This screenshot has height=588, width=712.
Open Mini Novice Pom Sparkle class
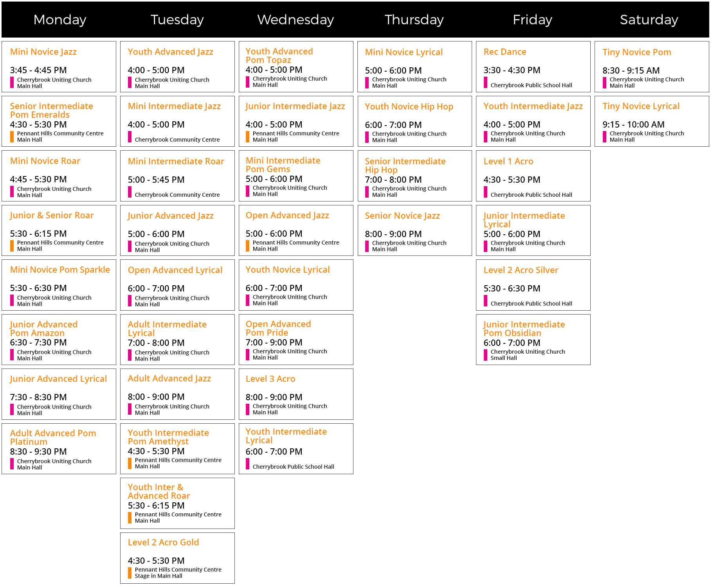point(59,285)
